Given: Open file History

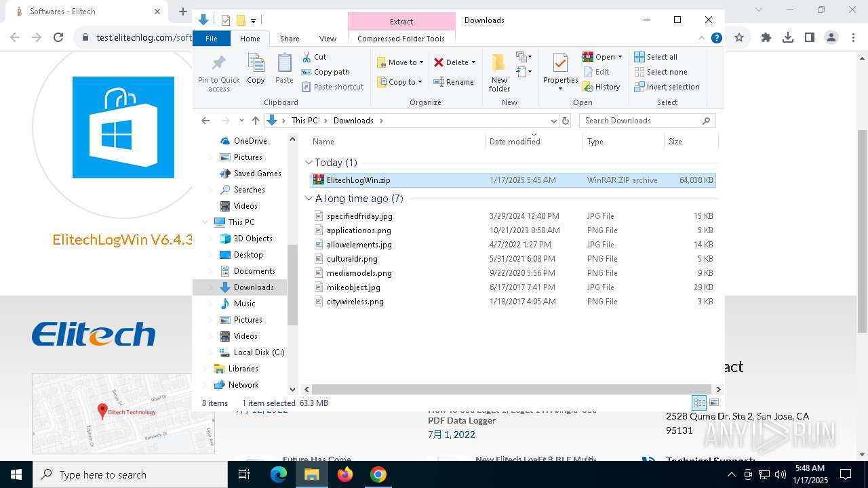Looking at the screenshot, I should pyautogui.click(x=601, y=87).
